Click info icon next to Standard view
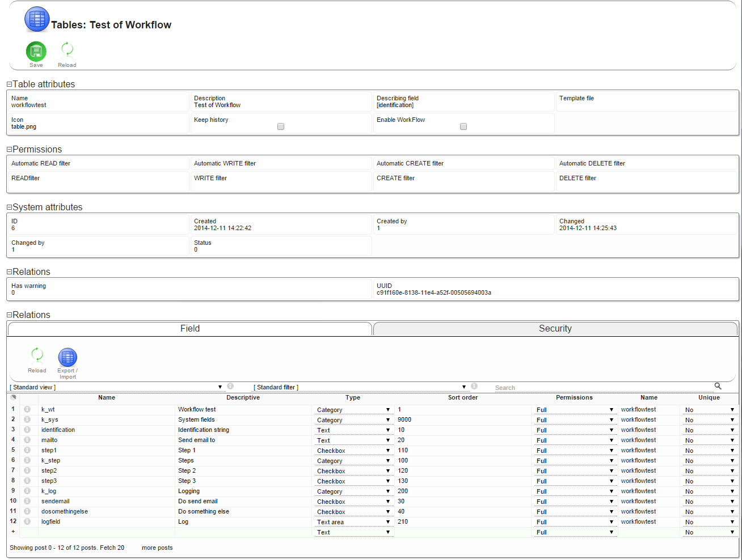 click(x=230, y=386)
